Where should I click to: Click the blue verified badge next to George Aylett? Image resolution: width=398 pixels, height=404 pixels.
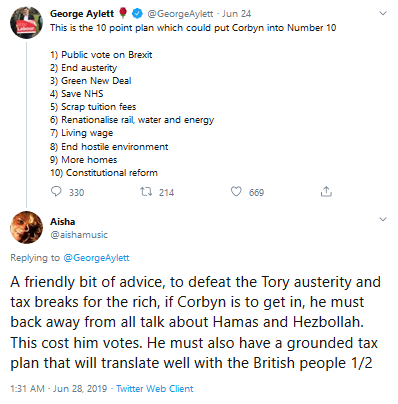tap(137, 14)
